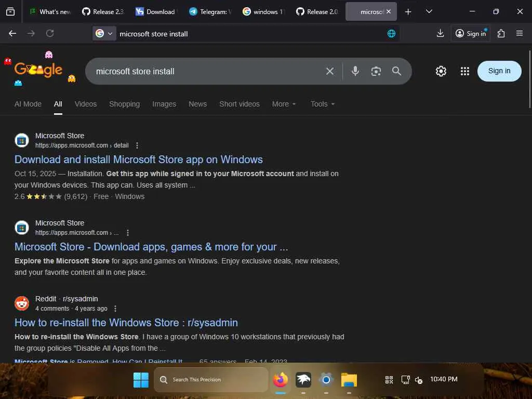The image size is (532, 399).
Task: Click the Reddit · r/sysadmin source label
Action: point(66,299)
